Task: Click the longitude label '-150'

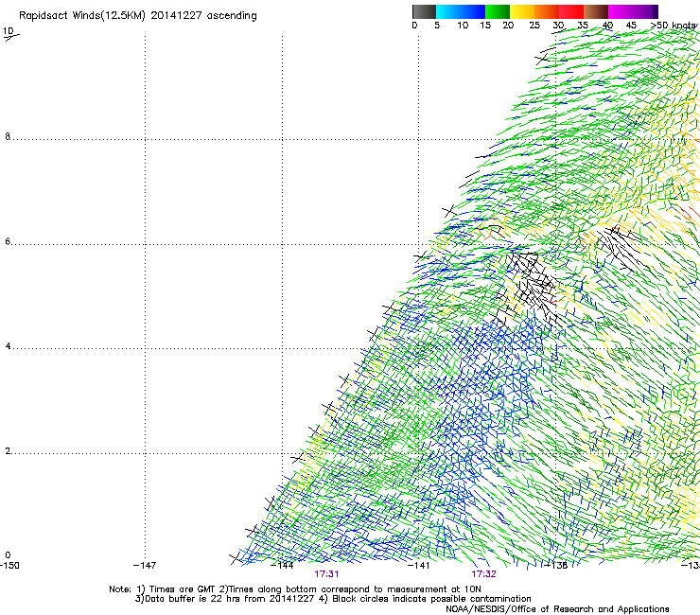Action: [9, 566]
